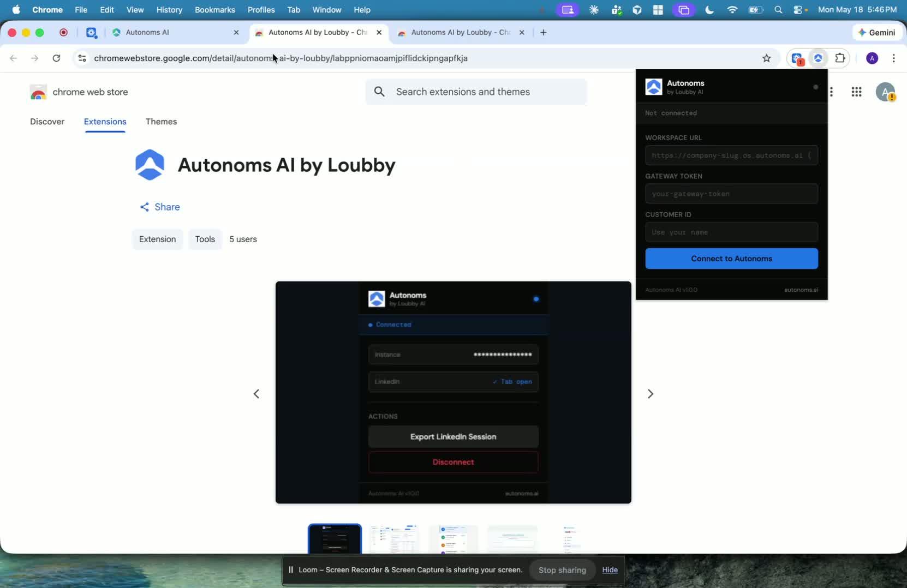Image resolution: width=907 pixels, height=588 pixels.
Task: Click the screen sharing status icon in the menu bar
Action: pyautogui.click(x=568, y=10)
